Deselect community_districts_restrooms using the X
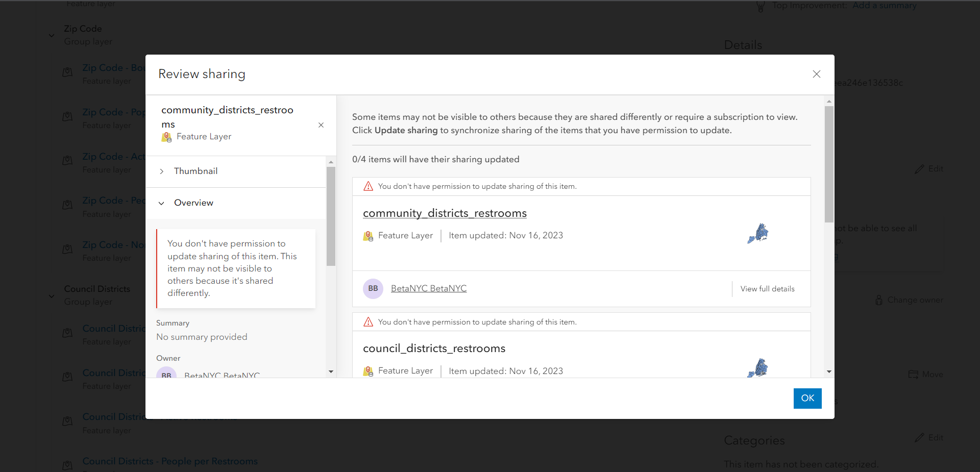 click(x=321, y=125)
